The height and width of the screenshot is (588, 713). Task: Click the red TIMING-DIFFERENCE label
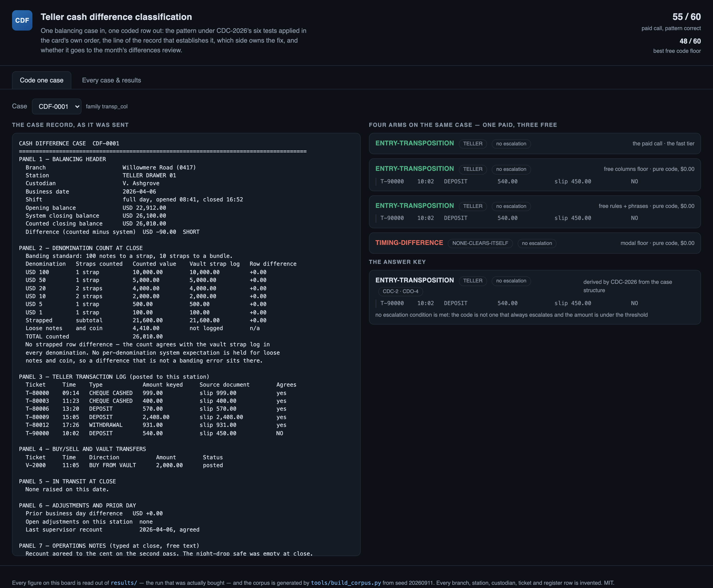(x=409, y=243)
